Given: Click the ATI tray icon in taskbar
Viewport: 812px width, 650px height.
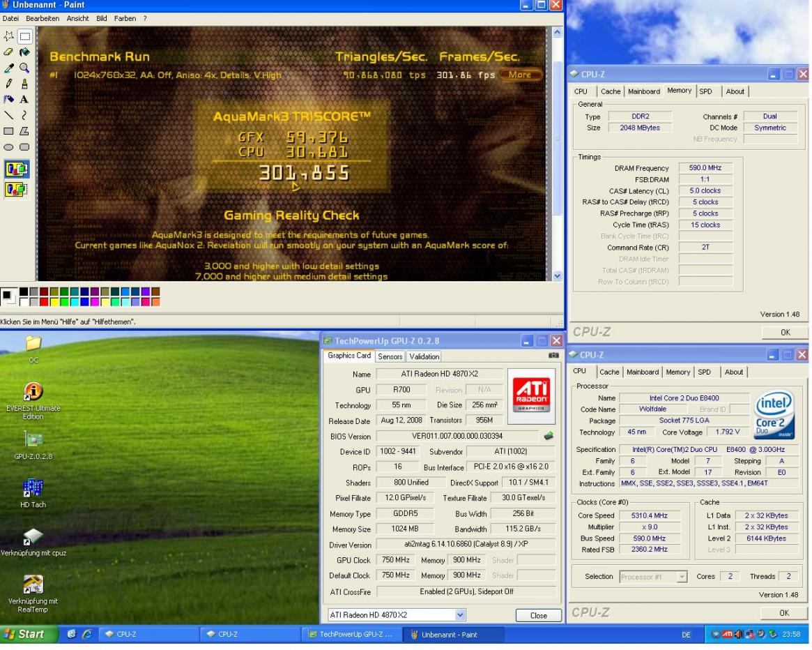Looking at the screenshot, I should 727,635.
